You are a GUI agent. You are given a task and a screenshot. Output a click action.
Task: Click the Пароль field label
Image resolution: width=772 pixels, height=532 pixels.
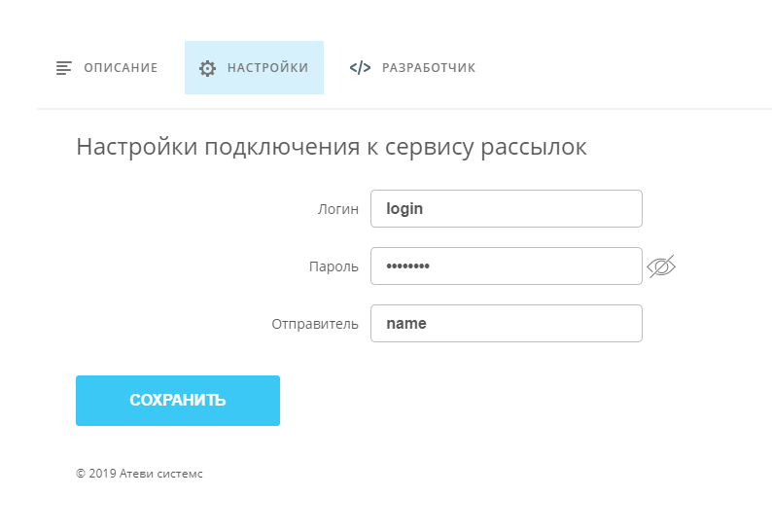[333, 266]
